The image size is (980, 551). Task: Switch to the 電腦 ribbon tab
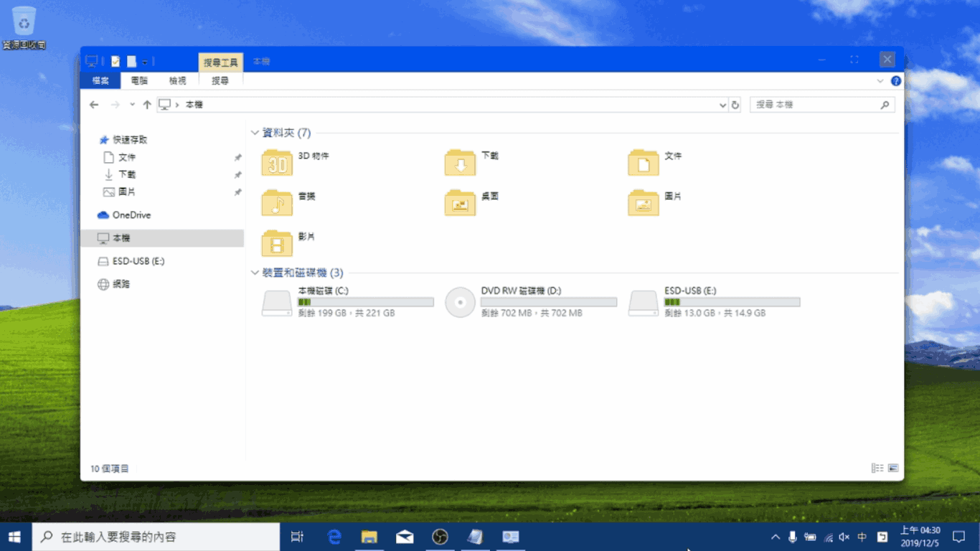click(140, 81)
